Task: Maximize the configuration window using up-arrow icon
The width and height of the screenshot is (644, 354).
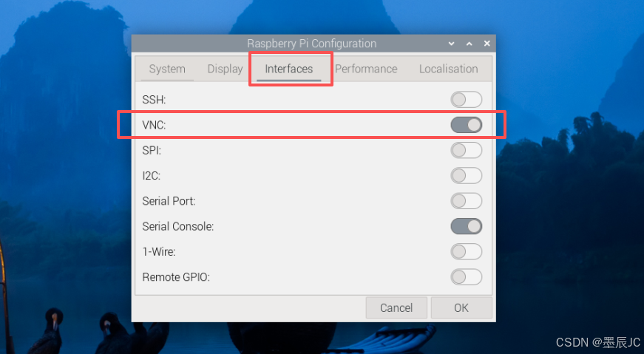Action: [x=469, y=44]
